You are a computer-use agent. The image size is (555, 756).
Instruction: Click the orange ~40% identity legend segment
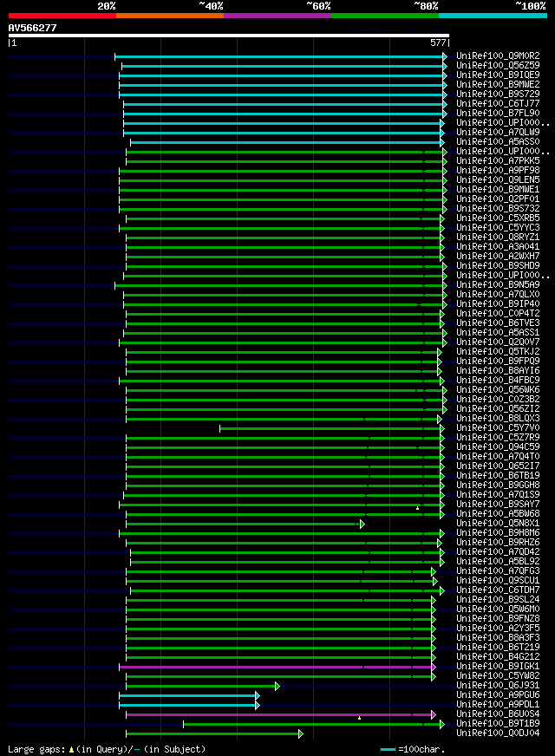(170, 16)
